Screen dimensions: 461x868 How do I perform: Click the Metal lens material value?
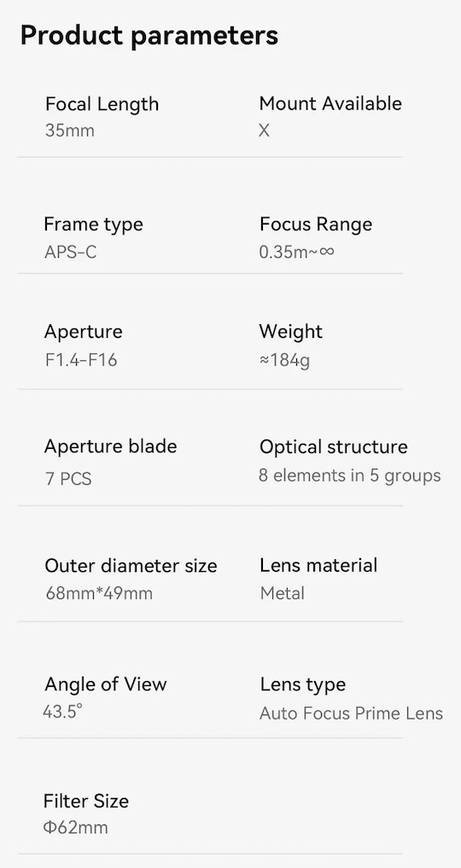283,593
